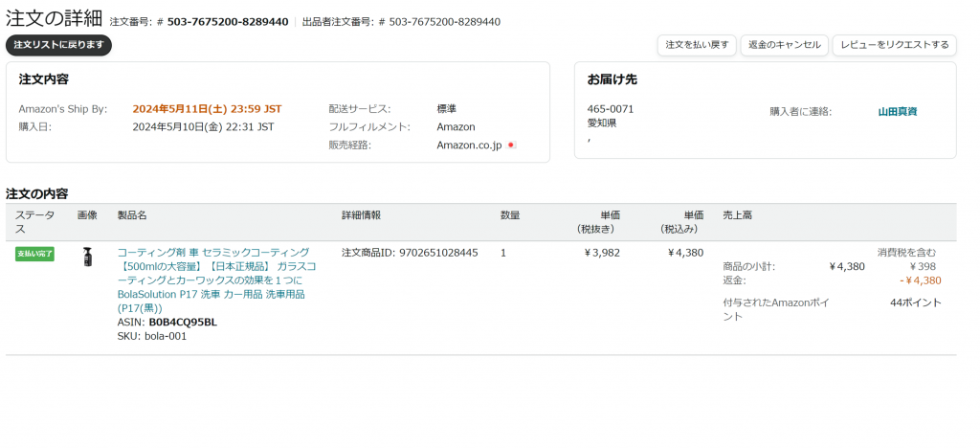Open the コーティング剤 車 セラミックコーティング product link

point(217,280)
